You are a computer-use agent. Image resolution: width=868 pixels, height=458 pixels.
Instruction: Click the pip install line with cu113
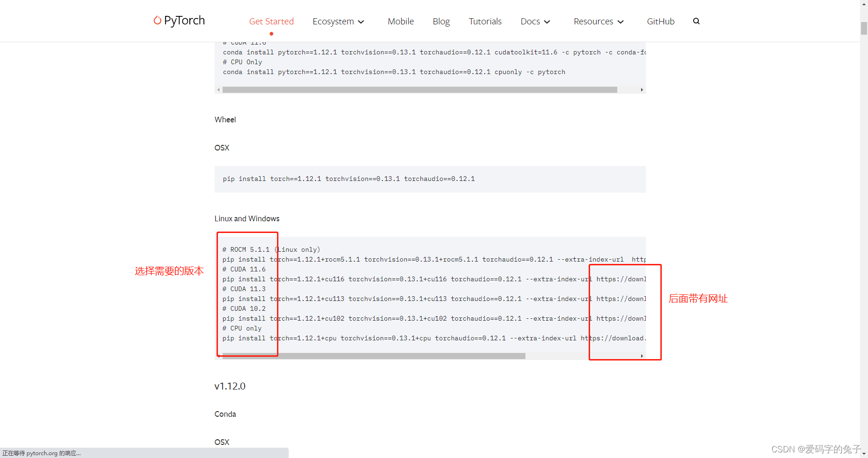coord(434,299)
